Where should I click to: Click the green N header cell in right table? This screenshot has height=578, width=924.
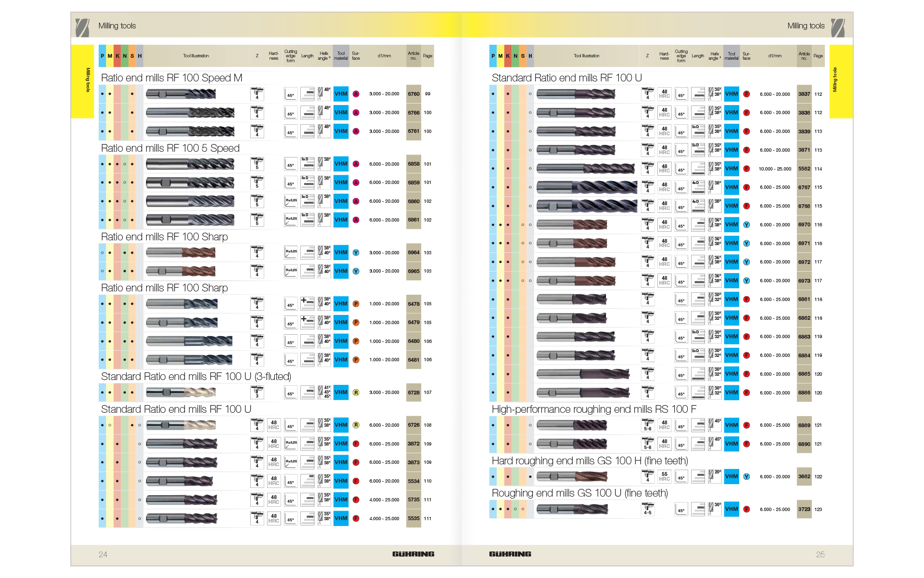515,56
